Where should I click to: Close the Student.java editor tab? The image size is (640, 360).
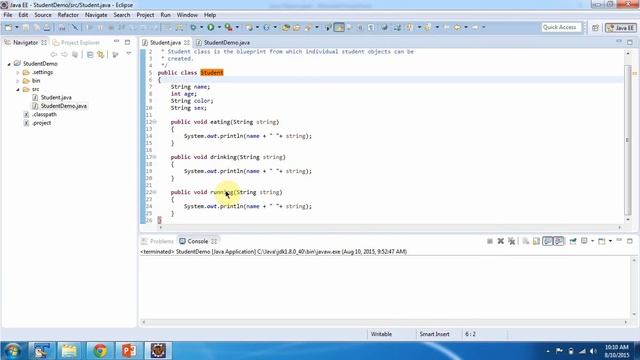187,42
